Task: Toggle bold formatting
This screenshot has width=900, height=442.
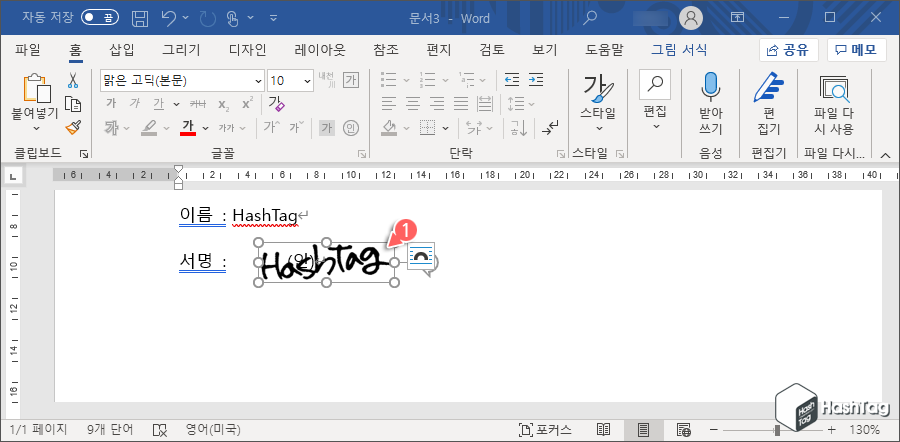Action: (x=111, y=104)
